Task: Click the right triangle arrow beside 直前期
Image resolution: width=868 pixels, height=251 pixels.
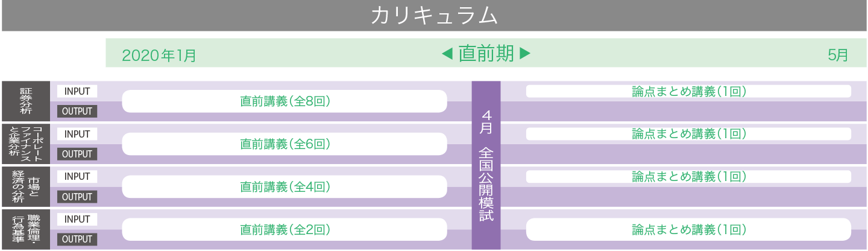Action: point(525,54)
